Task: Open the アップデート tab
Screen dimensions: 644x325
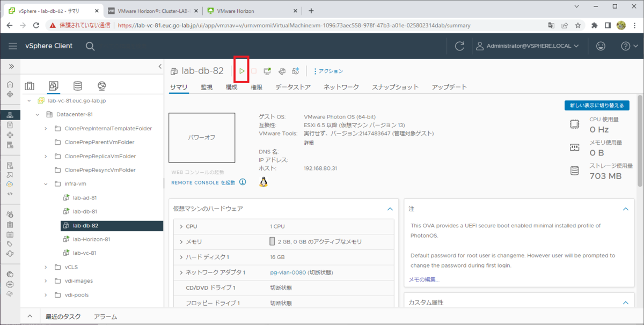Action: coord(449,87)
